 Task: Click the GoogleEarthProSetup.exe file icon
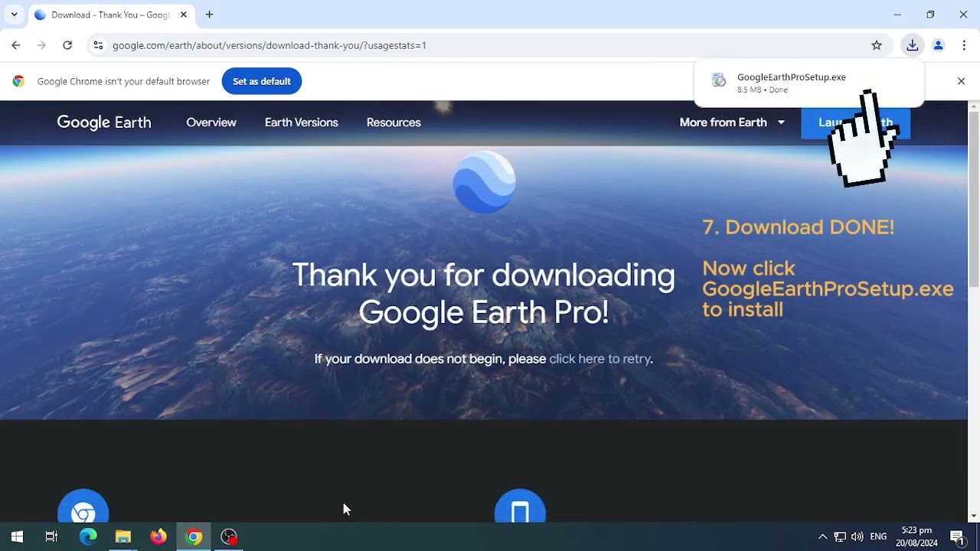(x=719, y=80)
